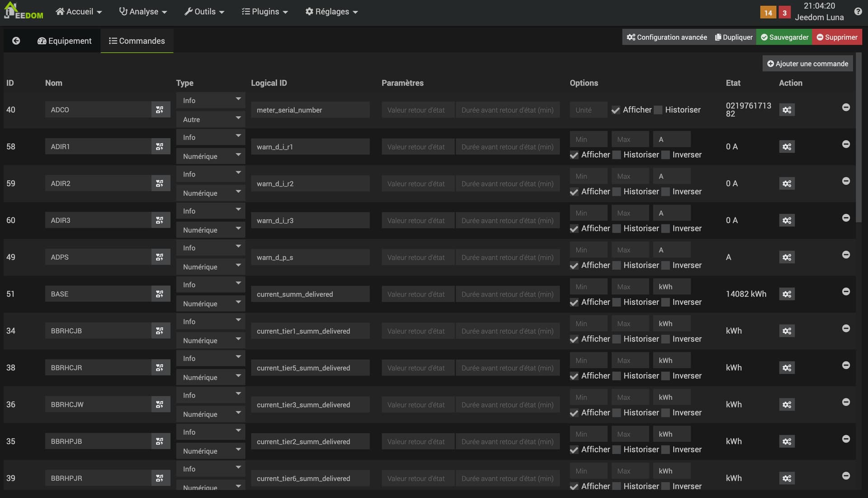This screenshot has height=498, width=868.
Task: Toggle Inverser checkbox for ADIR2
Action: pos(665,192)
